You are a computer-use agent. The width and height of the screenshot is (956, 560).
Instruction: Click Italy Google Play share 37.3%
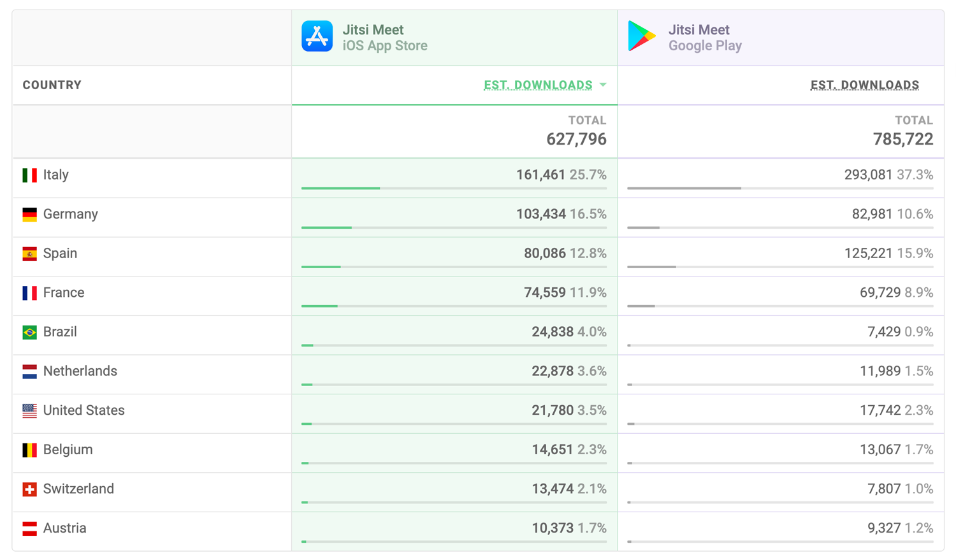coord(915,175)
